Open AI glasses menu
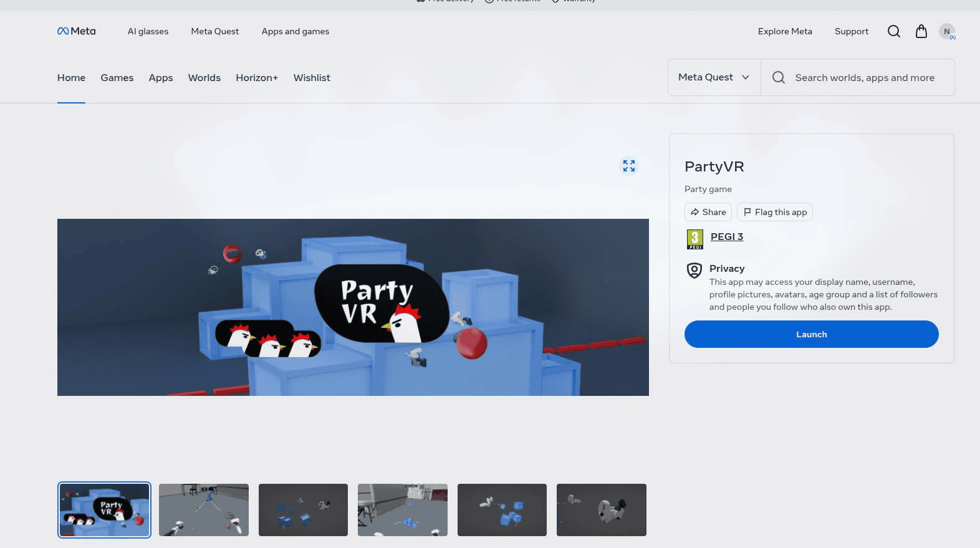Screen dimensions: 980x548 click(148, 31)
